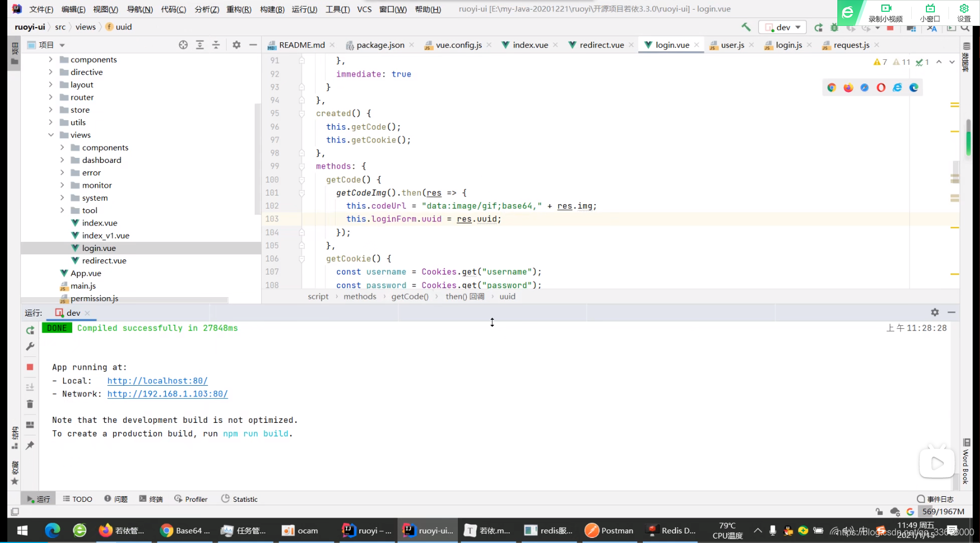Expand the system folder

click(x=62, y=198)
